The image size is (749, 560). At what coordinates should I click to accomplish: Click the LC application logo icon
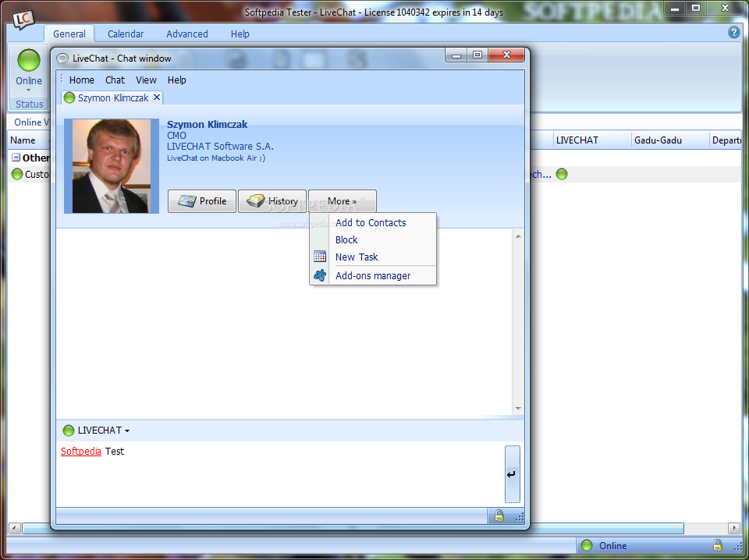tap(23, 18)
